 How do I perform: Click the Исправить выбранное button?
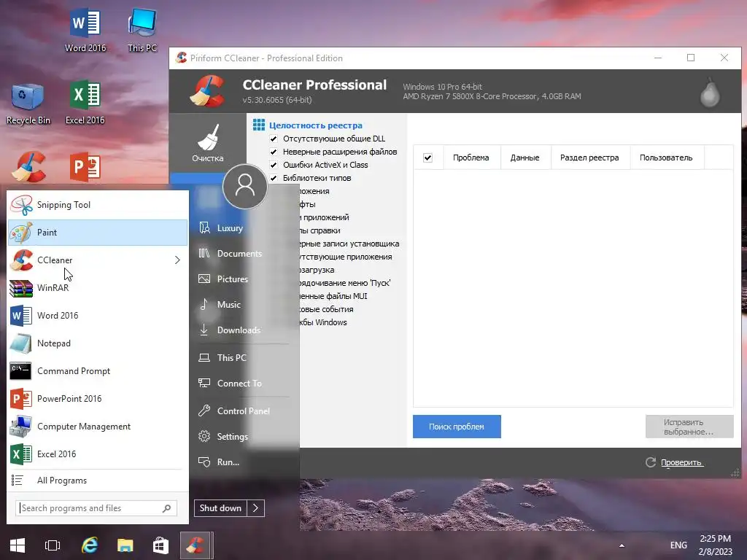(x=689, y=427)
